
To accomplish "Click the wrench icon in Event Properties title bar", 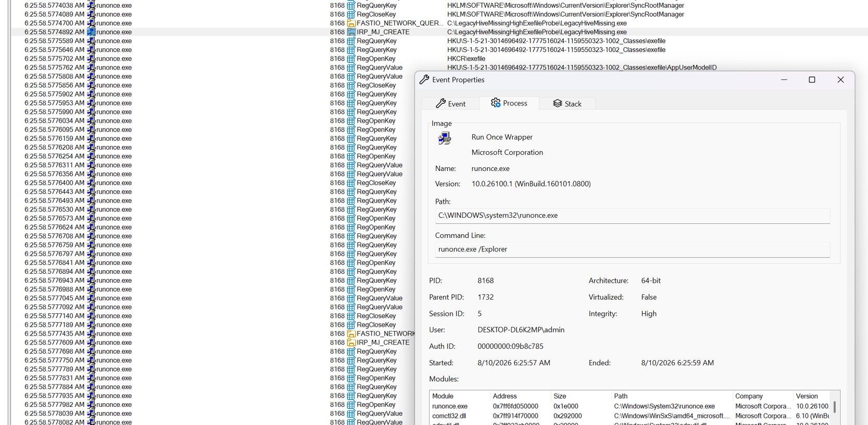I will 424,79.
